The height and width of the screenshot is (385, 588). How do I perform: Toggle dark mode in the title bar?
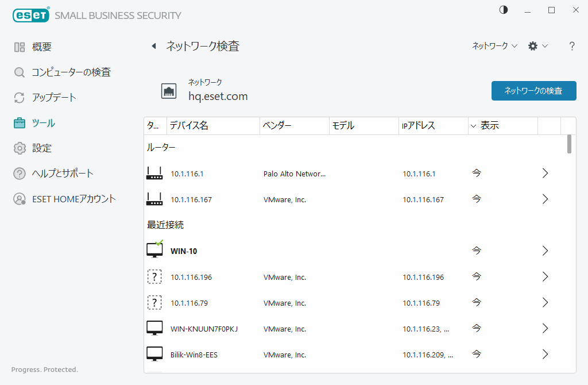click(503, 10)
